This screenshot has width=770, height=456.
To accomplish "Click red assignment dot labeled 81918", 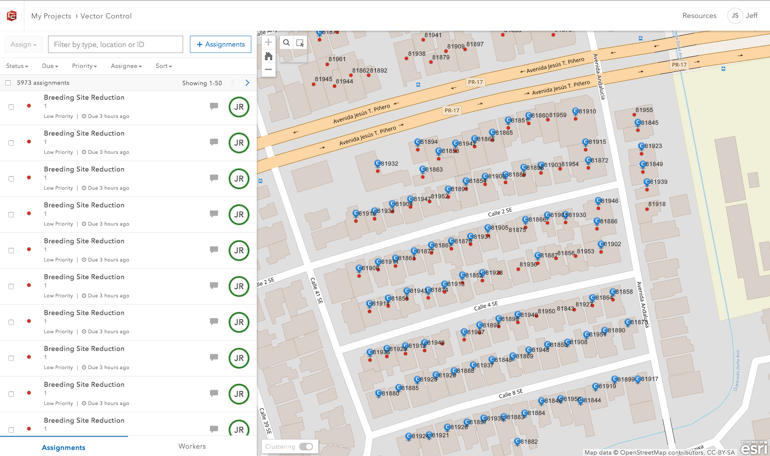I will 647,210.
